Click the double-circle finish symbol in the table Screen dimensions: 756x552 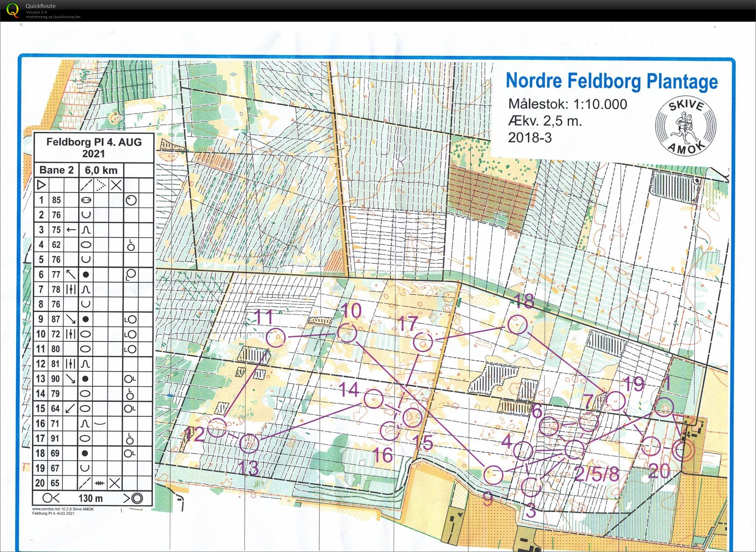[x=136, y=498]
